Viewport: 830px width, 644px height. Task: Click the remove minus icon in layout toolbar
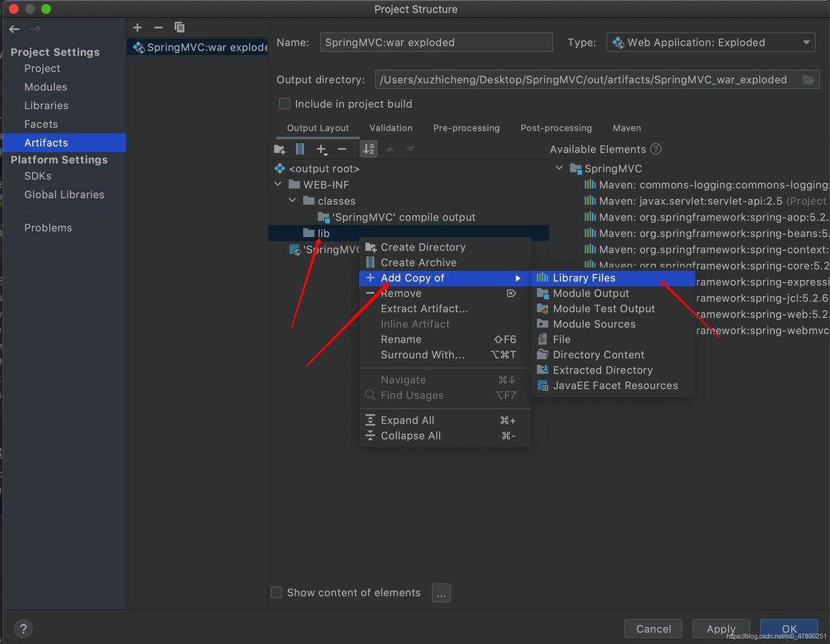click(342, 149)
